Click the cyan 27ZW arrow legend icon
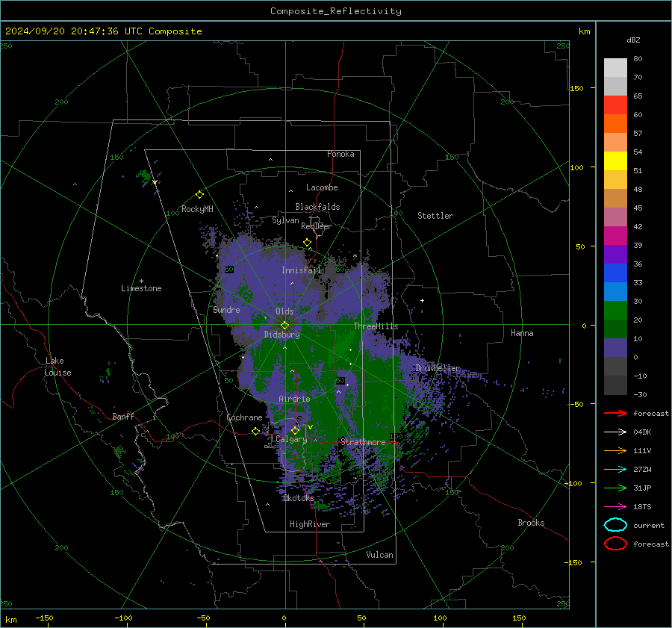The image size is (672, 628). pyautogui.click(x=615, y=470)
